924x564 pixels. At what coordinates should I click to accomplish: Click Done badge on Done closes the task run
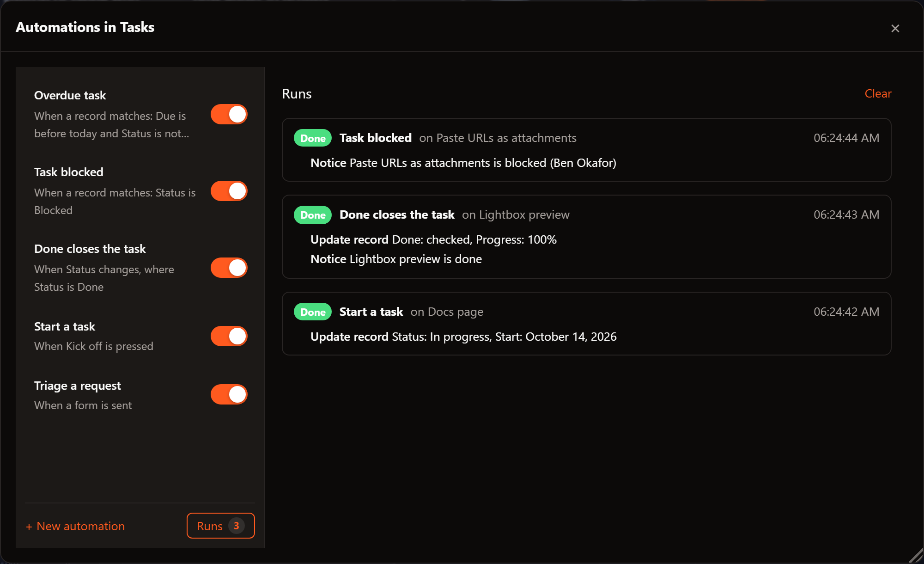(x=313, y=215)
